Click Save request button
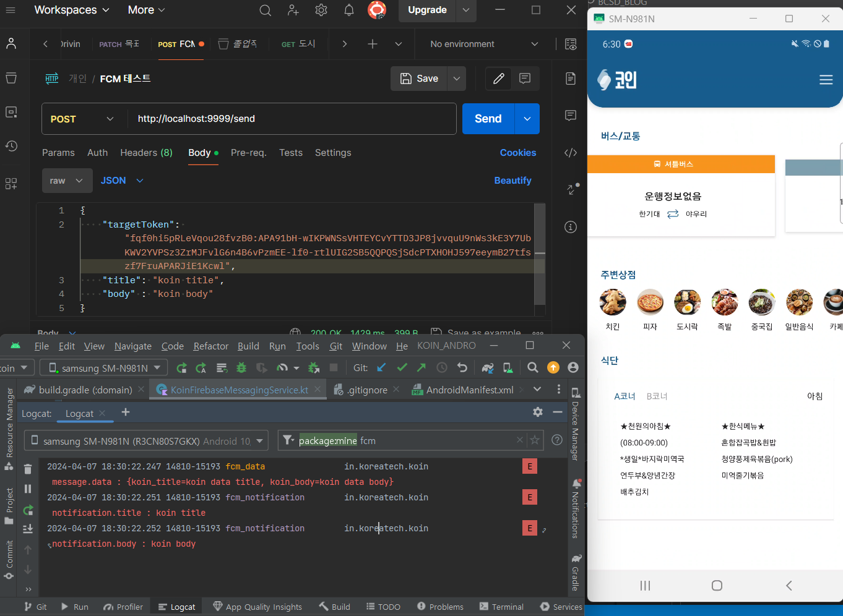The width and height of the screenshot is (843, 616). click(x=419, y=79)
